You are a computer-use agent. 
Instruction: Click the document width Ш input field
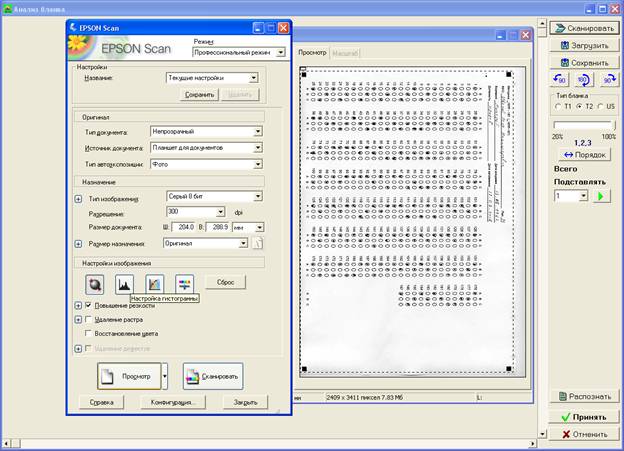tap(184, 227)
